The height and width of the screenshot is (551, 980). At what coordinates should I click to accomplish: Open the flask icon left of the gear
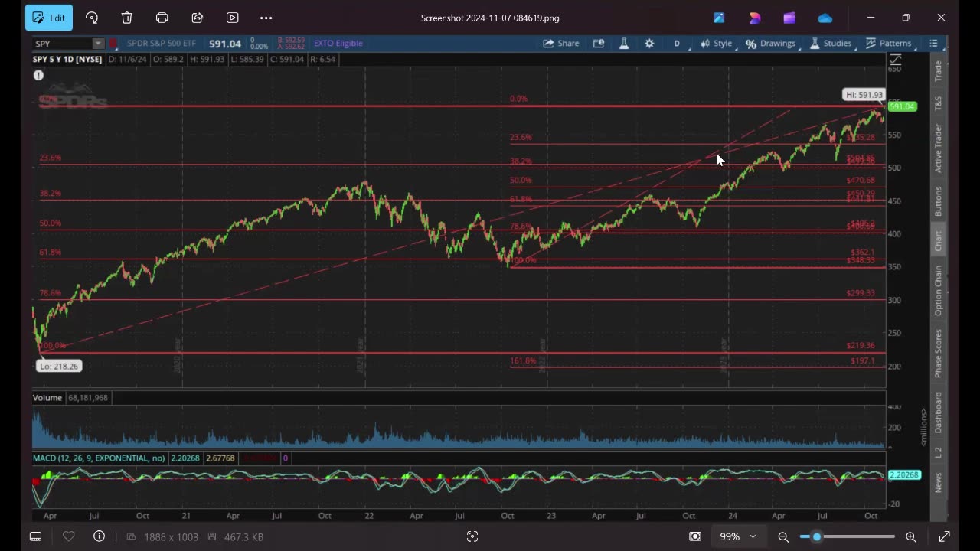click(624, 44)
